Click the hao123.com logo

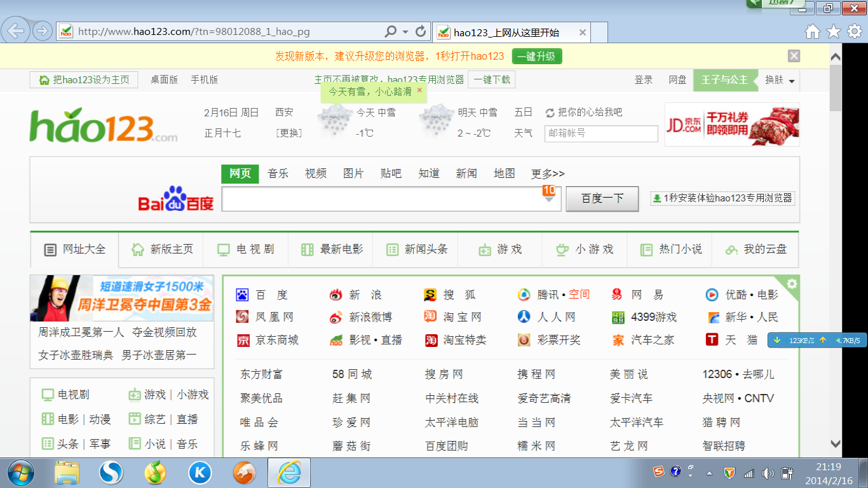coord(104,125)
